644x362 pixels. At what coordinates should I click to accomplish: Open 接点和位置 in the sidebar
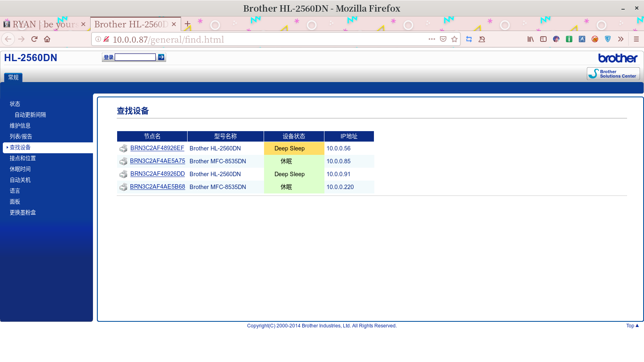[x=23, y=158]
